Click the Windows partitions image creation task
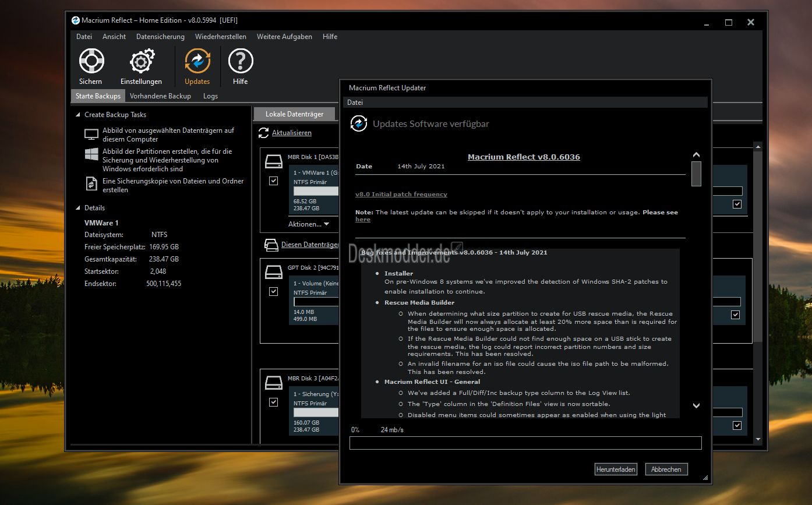 pos(167,160)
